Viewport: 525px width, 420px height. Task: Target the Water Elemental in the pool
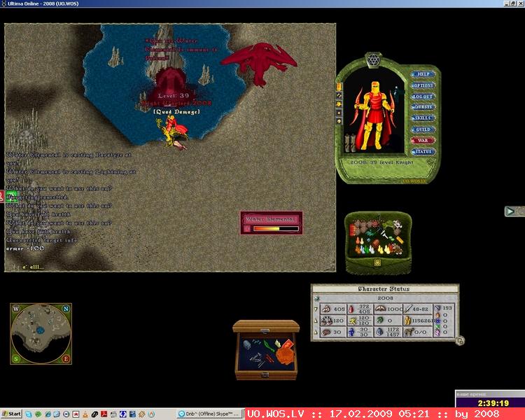click(171, 82)
